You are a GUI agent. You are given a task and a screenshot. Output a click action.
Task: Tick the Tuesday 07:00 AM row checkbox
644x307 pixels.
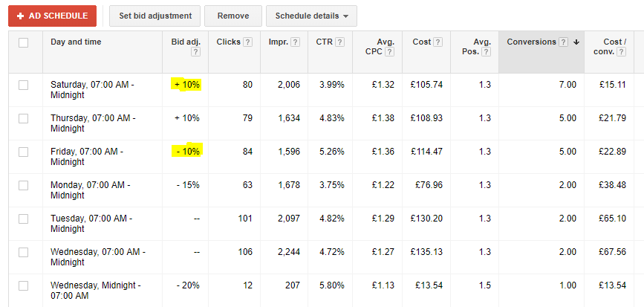[24, 219]
